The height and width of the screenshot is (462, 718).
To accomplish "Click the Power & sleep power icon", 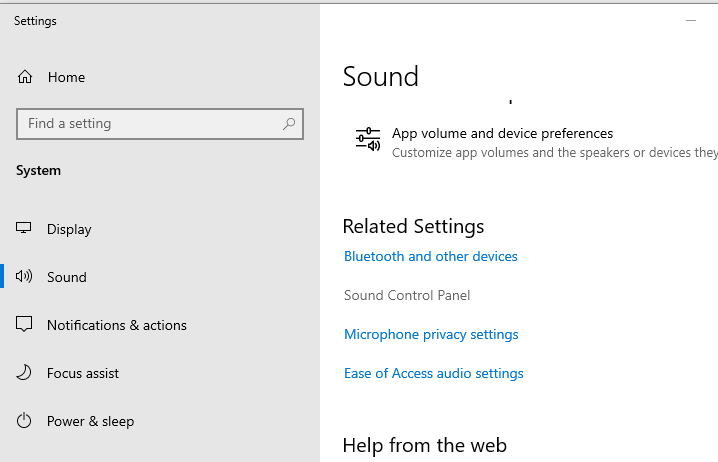I will pos(24,420).
